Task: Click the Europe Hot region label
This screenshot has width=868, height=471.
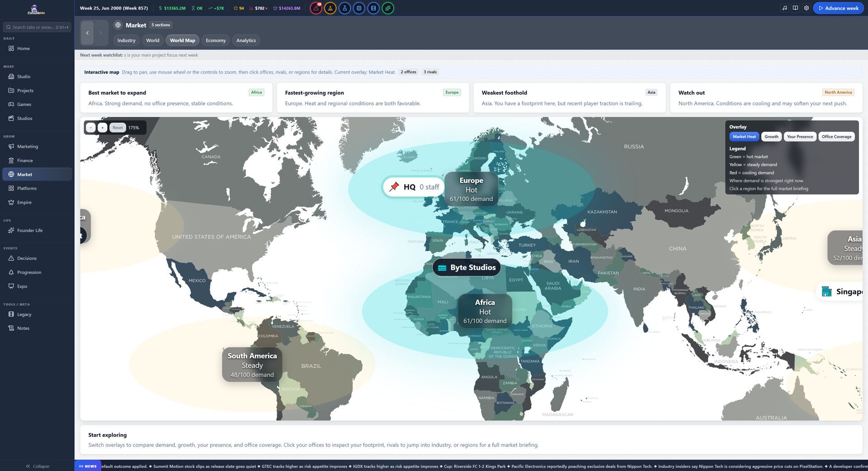Action: [x=471, y=190]
